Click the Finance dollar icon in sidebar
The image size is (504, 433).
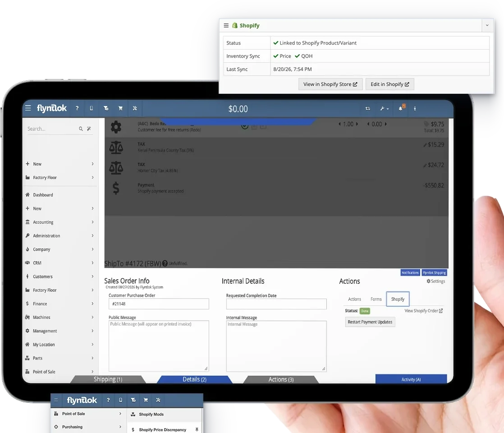click(27, 304)
